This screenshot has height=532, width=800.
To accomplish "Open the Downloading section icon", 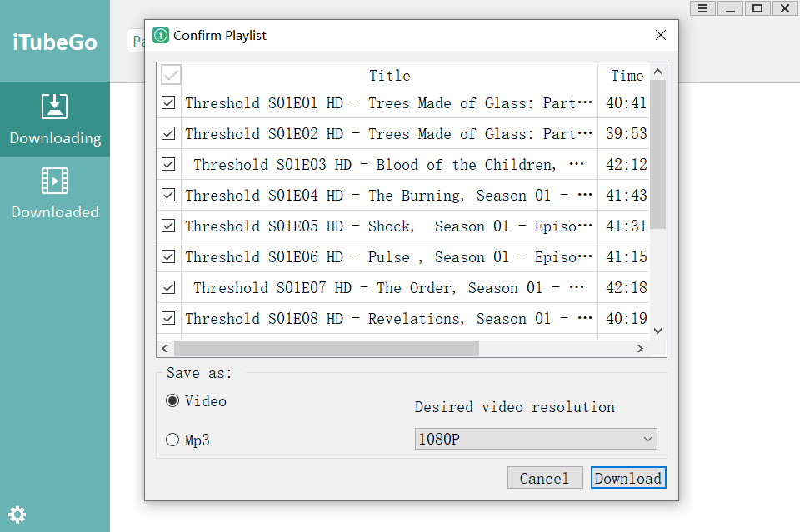I will (x=55, y=107).
